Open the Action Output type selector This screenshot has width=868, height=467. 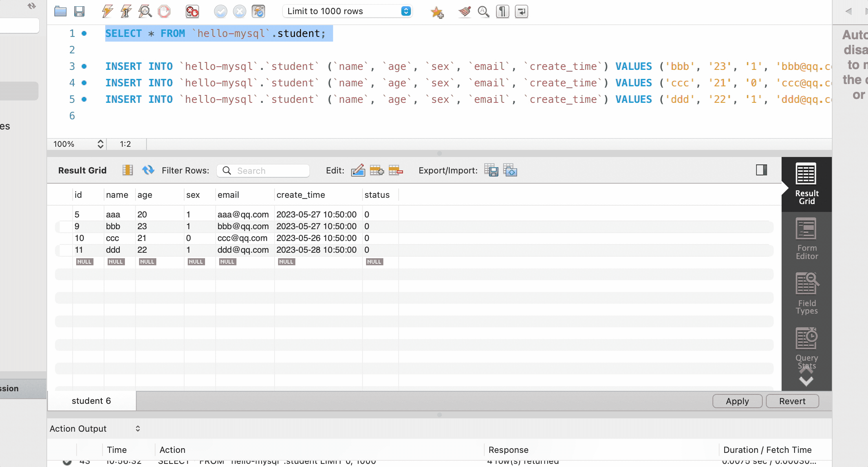[95, 429]
